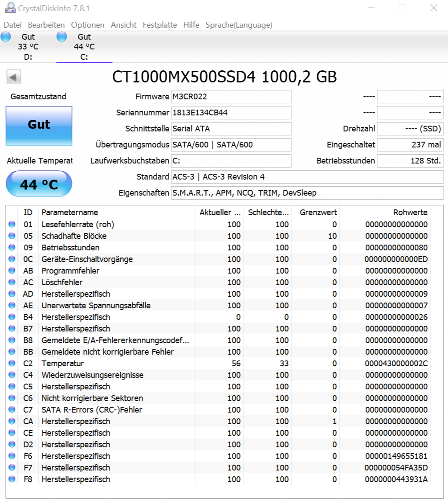The image size is (448, 499).
Task: Click the Eigenschaften field with S.M.A.R.T.
Action: tap(307, 193)
